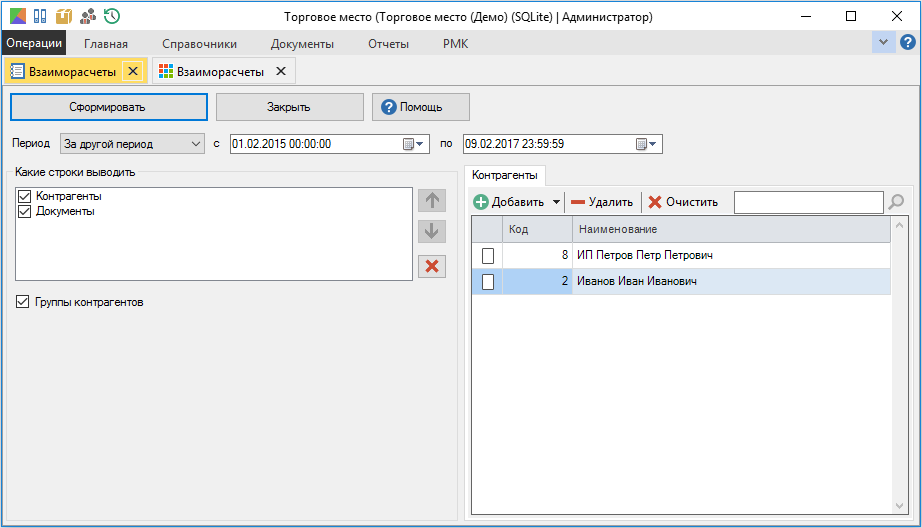Viewport: 922px width, 528px height.
Task: Open the Документы menu
Action: pos(302,44)
